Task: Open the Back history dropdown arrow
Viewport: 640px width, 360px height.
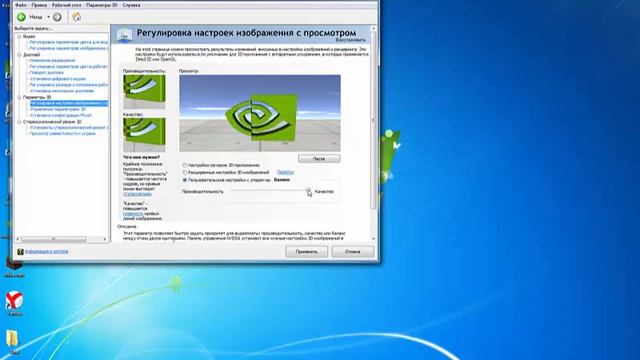Action: [x=48, y=17]
